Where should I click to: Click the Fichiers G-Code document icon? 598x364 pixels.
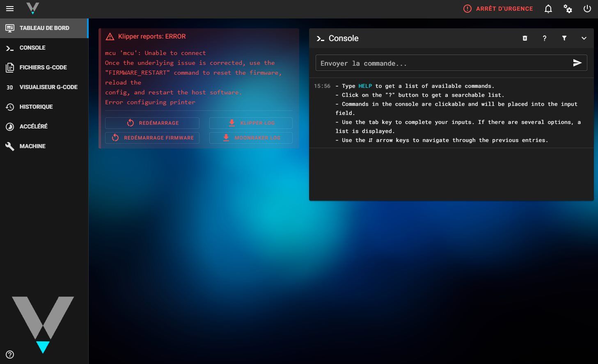(x=10, y=67)
